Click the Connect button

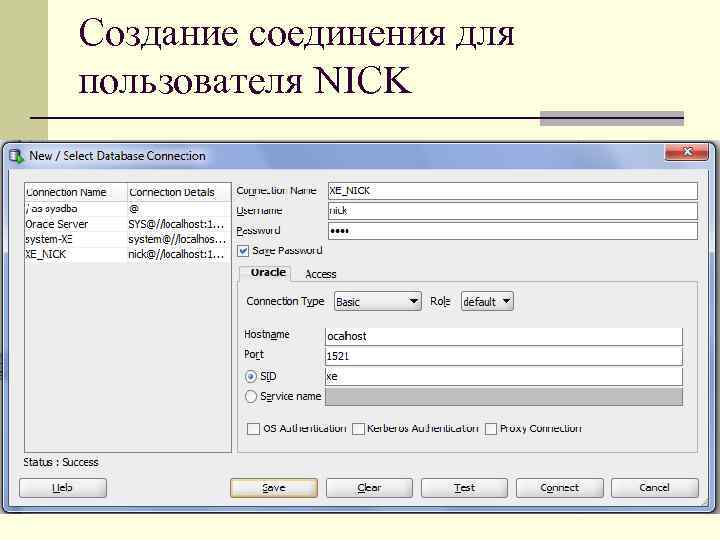click(559, 488)
